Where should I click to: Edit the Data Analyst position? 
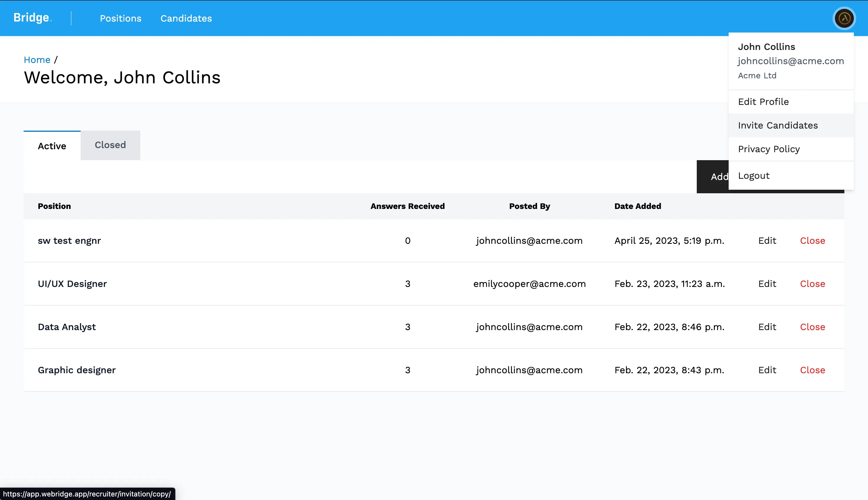point(767,327)
